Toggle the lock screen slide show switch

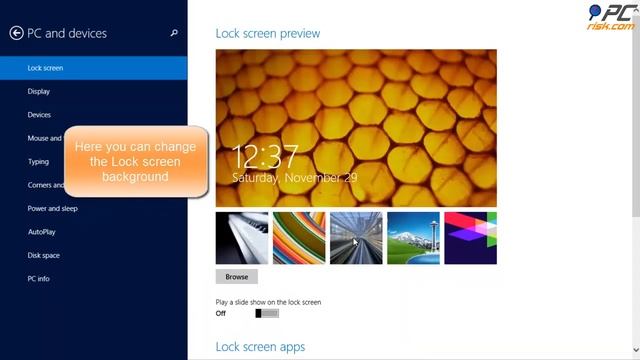[x=267, y=313]
